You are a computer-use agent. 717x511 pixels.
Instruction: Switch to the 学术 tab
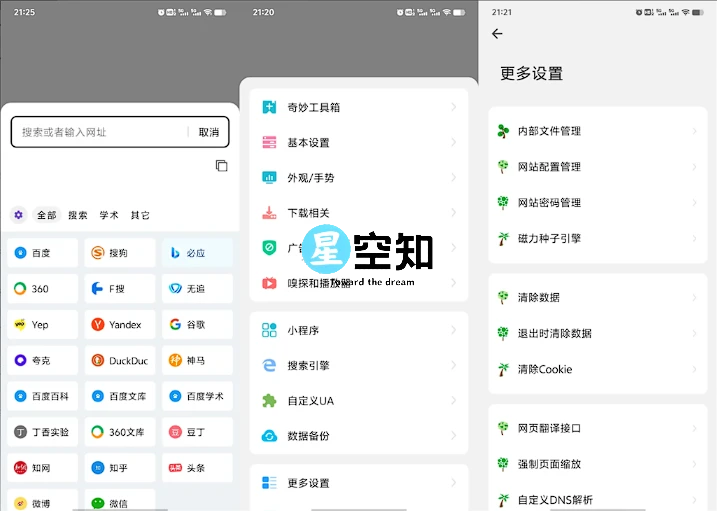109,215
